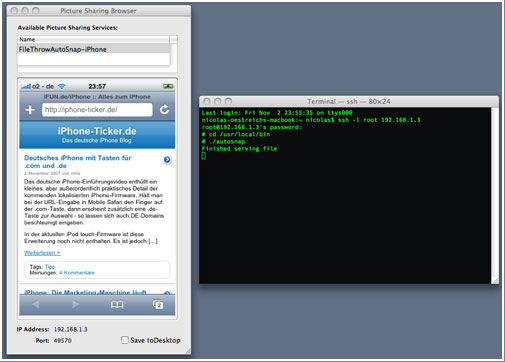The image size is (505, 362).
Task: Open the 4 Kommentare link
Action: (77, 273)
